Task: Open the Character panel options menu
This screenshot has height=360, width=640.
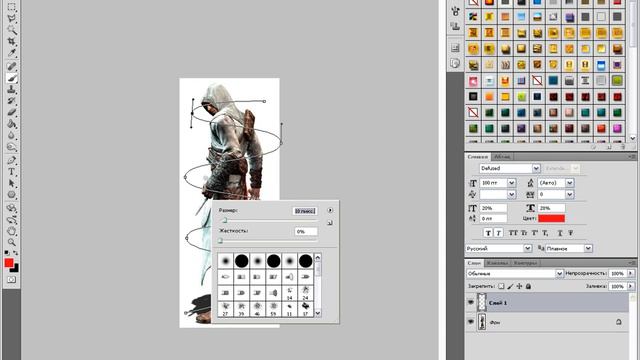Action: click(x=632, y=157)
